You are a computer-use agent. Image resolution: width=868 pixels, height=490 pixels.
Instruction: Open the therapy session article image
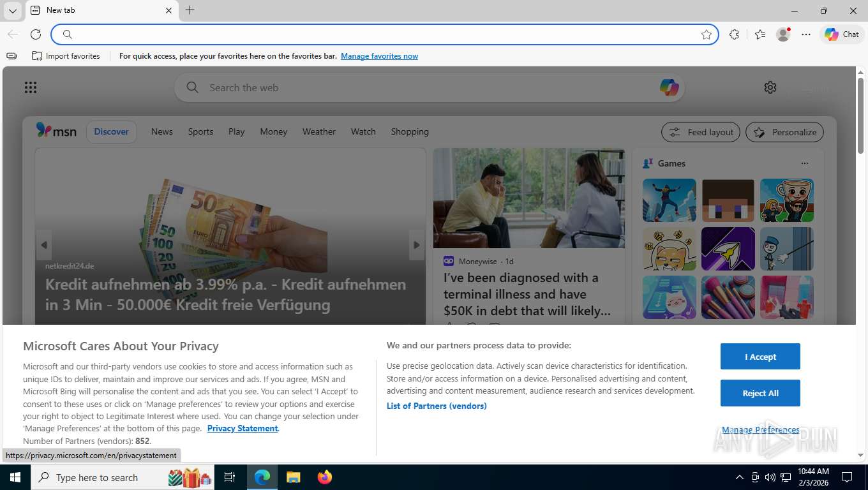529,198
